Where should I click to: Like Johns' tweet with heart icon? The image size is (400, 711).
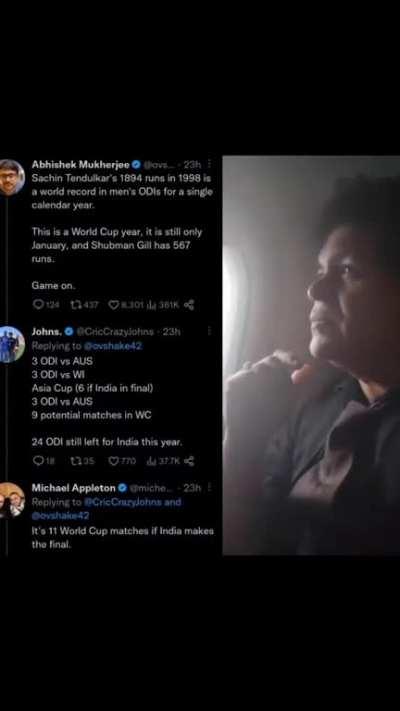[113, 461]
